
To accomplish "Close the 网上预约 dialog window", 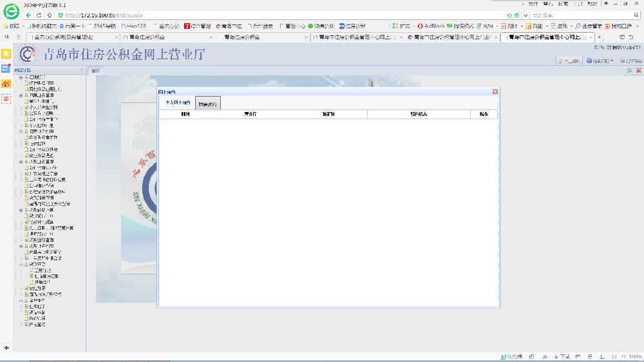I will [495, 91].
